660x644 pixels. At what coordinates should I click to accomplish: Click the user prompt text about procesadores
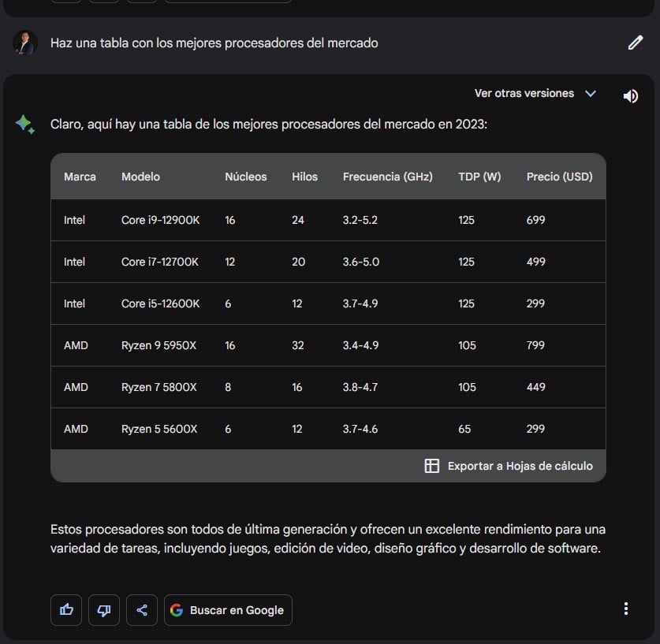tap(214, 43)
